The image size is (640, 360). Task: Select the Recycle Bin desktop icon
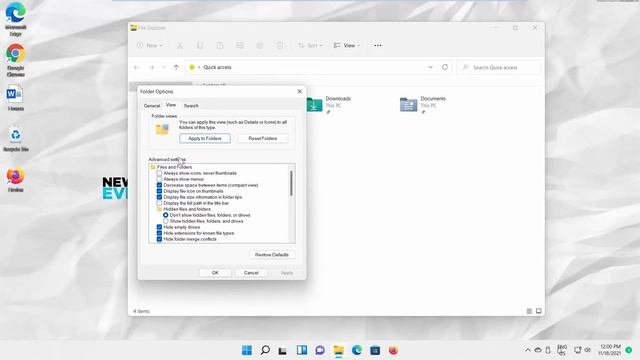[x=16, y=139]
